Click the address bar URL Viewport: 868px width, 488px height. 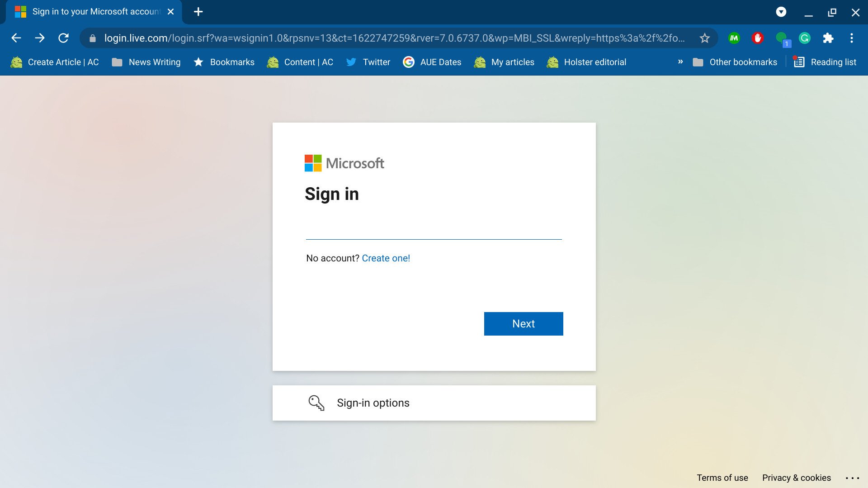point(394,38)
